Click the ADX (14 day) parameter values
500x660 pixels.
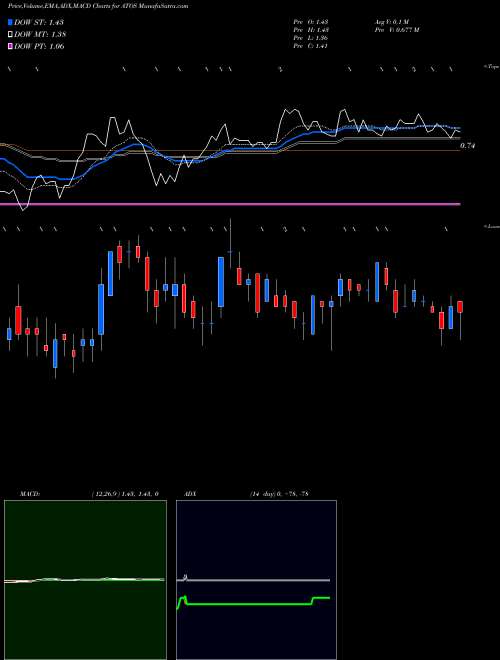[279, 493]
